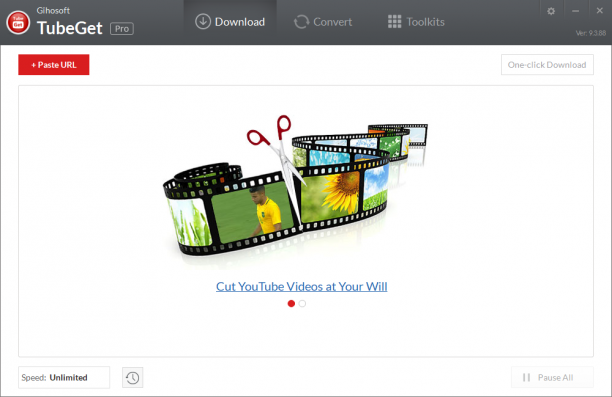Click the Pause All button
The image size is (612, 397).
[552, 377]
